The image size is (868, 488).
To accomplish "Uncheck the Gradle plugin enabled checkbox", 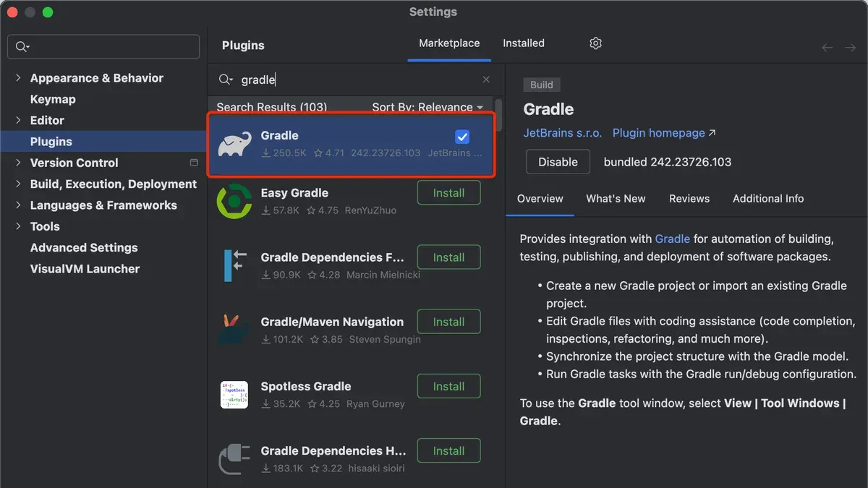I will tap(462, 137).
